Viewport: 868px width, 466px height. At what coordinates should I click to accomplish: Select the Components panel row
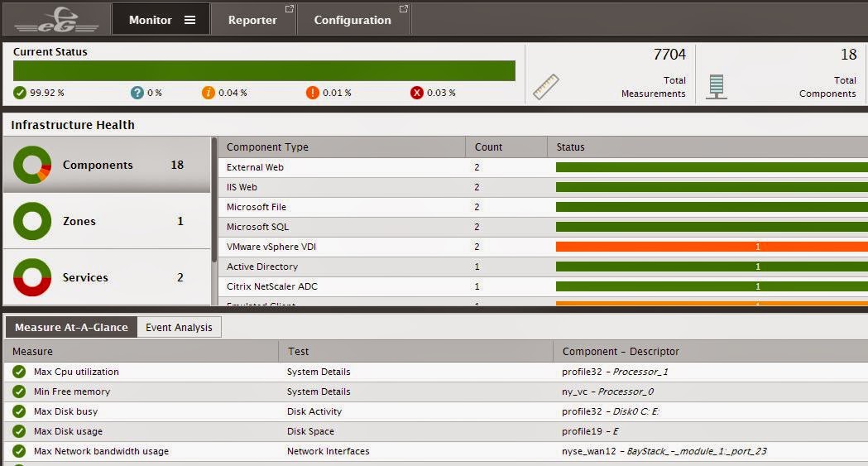pos(107,165)
